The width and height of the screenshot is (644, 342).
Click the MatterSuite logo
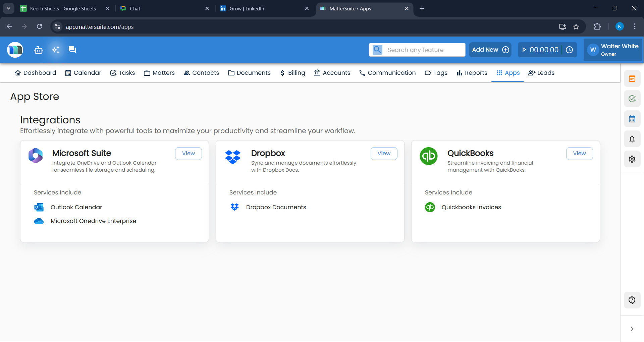click(15, 50)
